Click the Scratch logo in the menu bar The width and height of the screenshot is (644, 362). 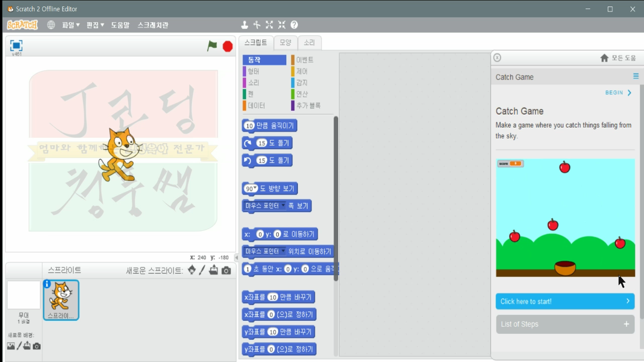coord(22,25)
